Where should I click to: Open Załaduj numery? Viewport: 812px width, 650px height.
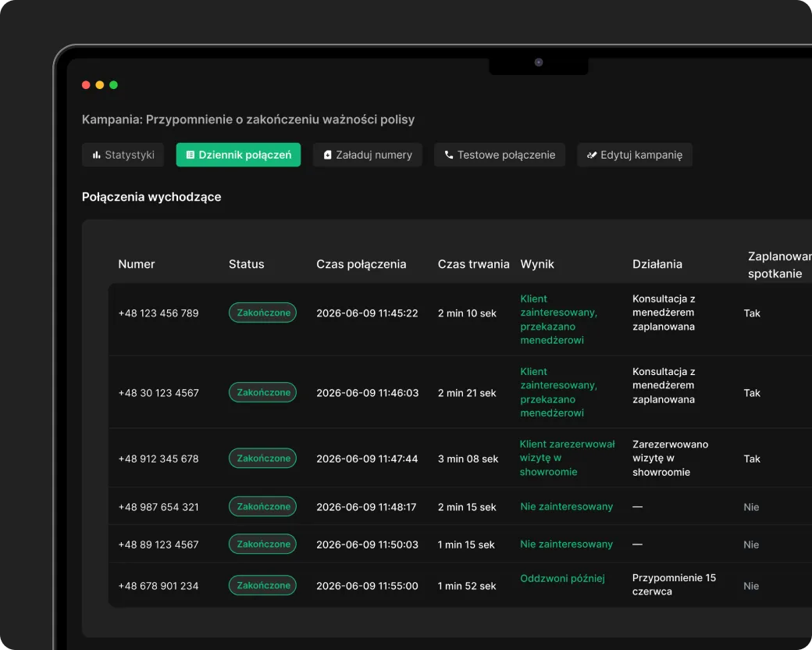click(x=368, y=155)
